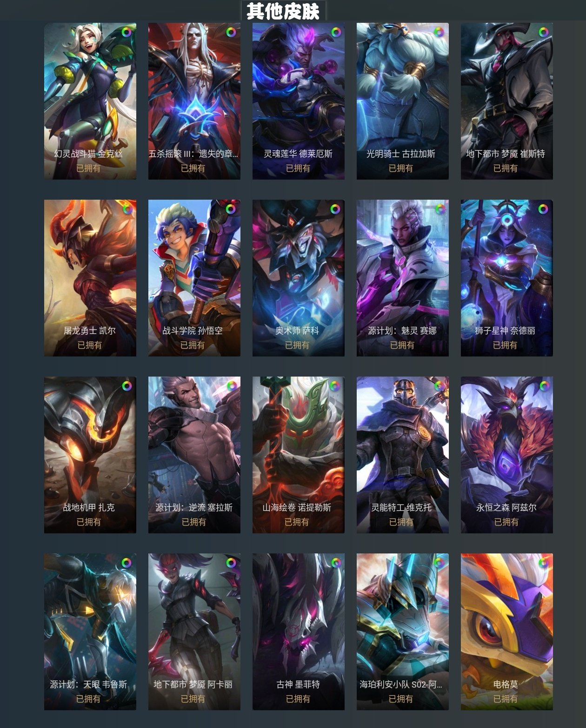Click chroma wheel on 狮子星神 奈德丽 skin
586x728 pixels.
coord(543,209)
